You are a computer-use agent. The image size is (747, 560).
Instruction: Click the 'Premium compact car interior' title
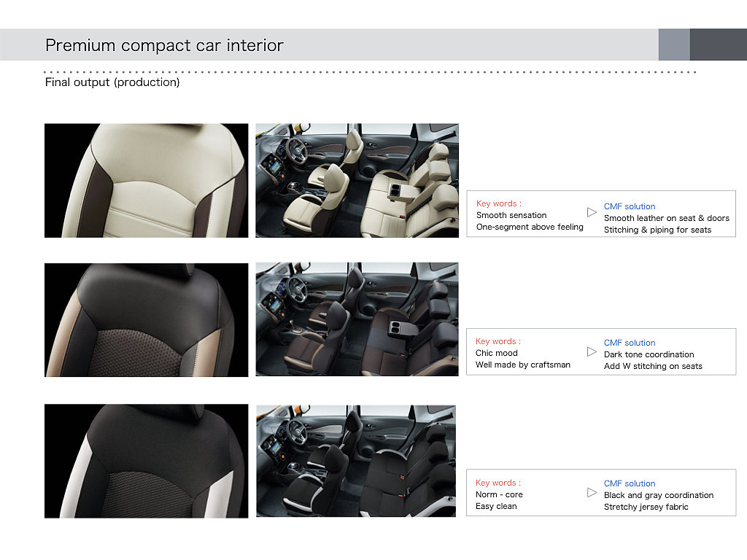click(x=164, y=45)
